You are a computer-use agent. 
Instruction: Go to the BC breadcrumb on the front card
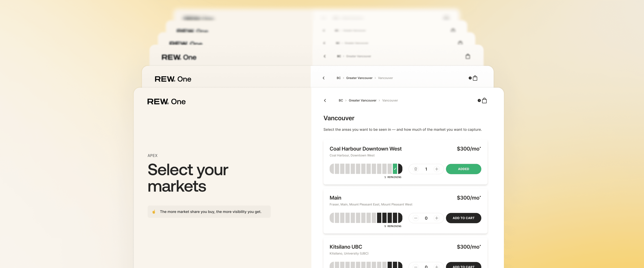point(341,100)
